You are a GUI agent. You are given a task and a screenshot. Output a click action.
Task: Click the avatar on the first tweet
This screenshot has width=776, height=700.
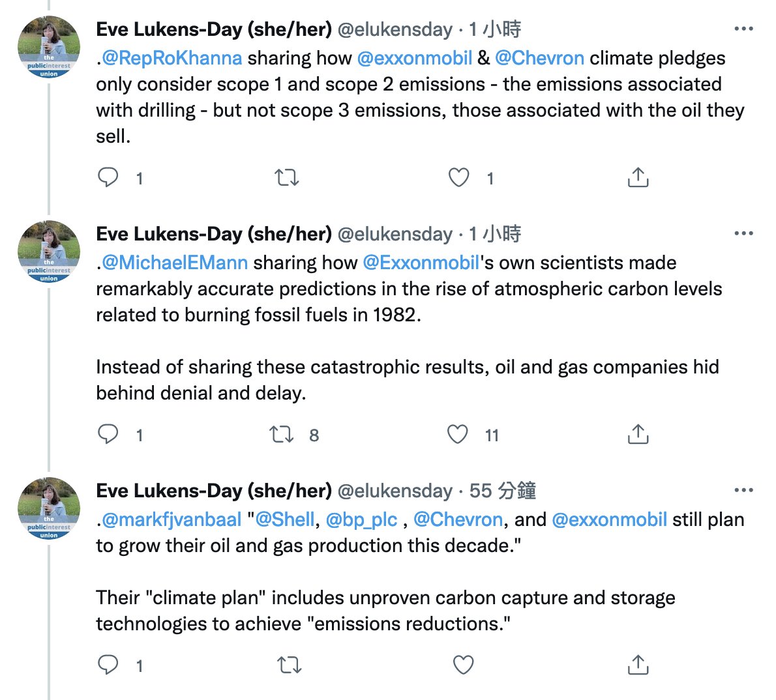pos(48,47)
